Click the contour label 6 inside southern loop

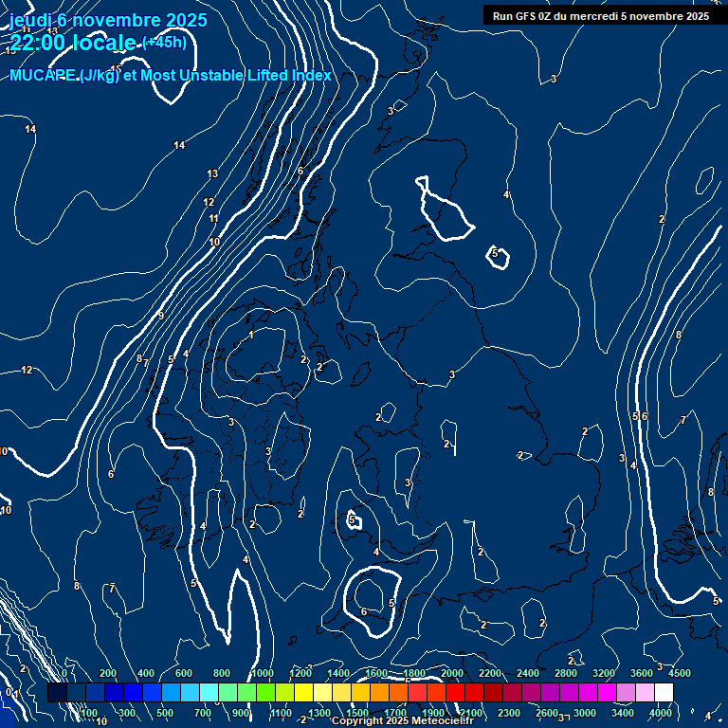(364, 612)
